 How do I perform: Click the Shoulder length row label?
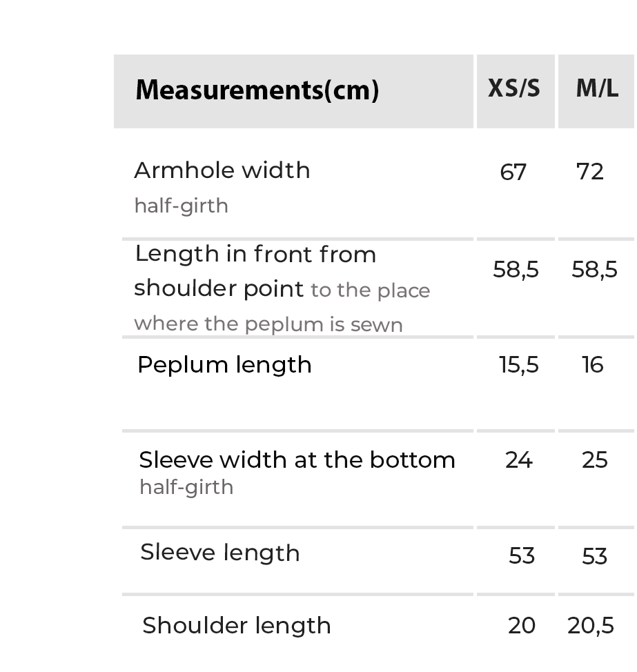click(x=236, y=626)
